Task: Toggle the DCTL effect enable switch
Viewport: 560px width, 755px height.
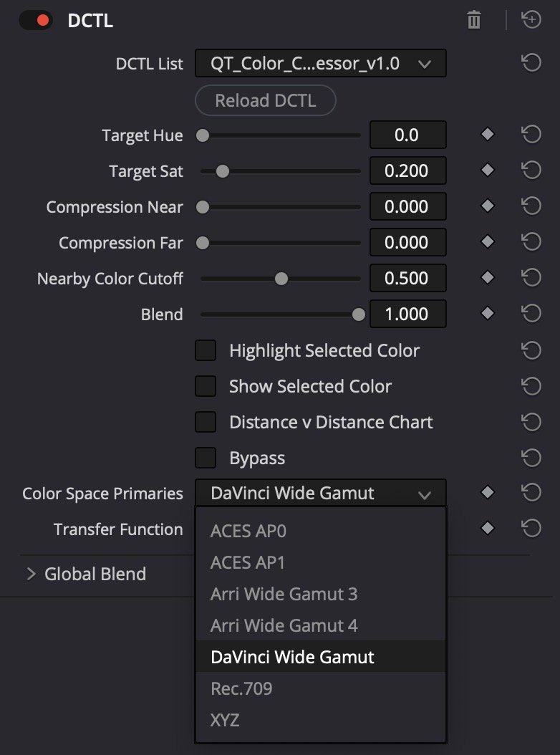Action: tap(36, 20)
